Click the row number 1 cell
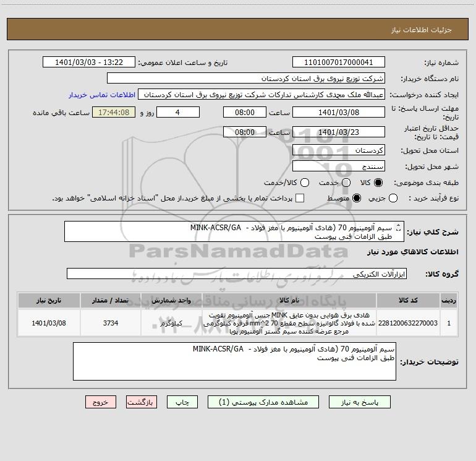Viewport: 476px width, 461px height. click(449, 323)
